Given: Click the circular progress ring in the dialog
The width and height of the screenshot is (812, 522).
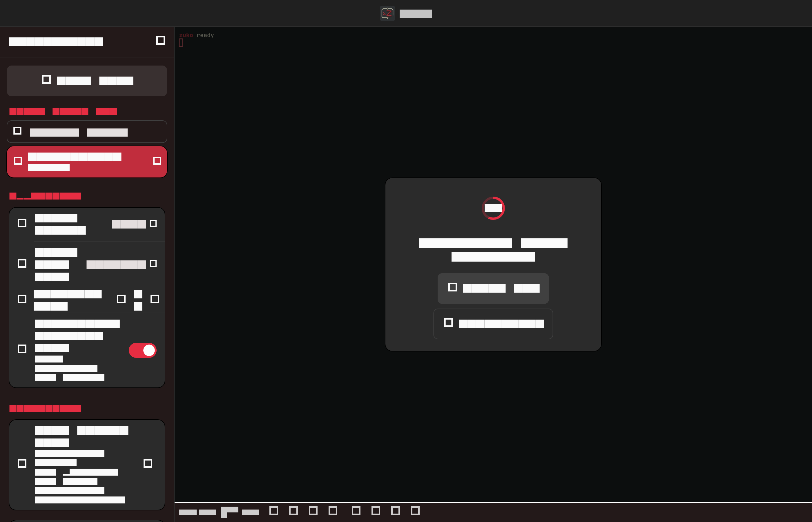Looking at the screenshot, I should tap(493, 208).
